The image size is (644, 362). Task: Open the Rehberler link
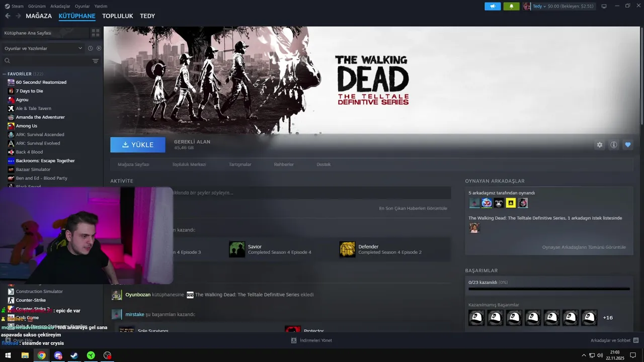(x=284, y=164)
